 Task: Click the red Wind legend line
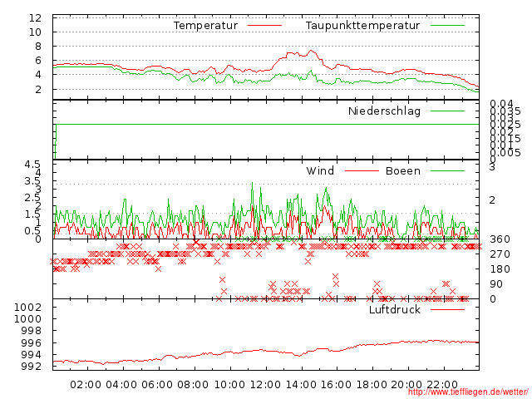[362, 170]
